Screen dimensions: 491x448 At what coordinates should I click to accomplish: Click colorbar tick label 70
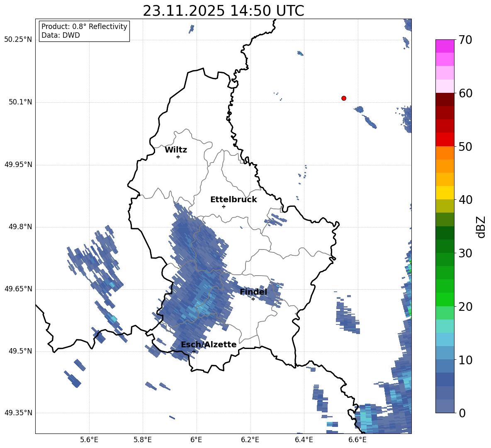click(465, 40)
